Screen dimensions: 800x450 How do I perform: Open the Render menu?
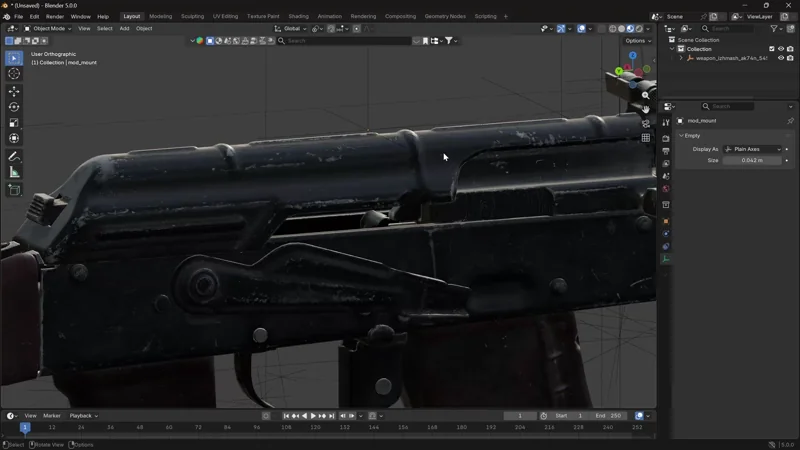[55, 17]
